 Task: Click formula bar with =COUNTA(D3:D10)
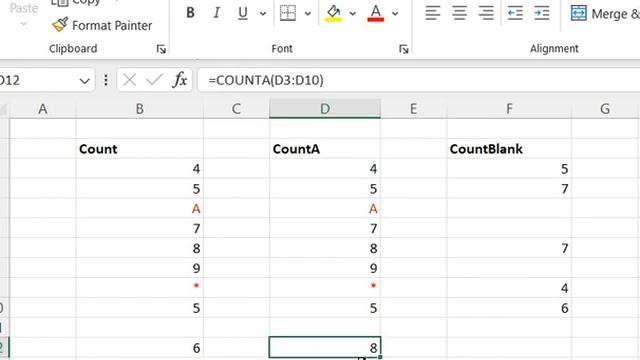click(419, 80)
